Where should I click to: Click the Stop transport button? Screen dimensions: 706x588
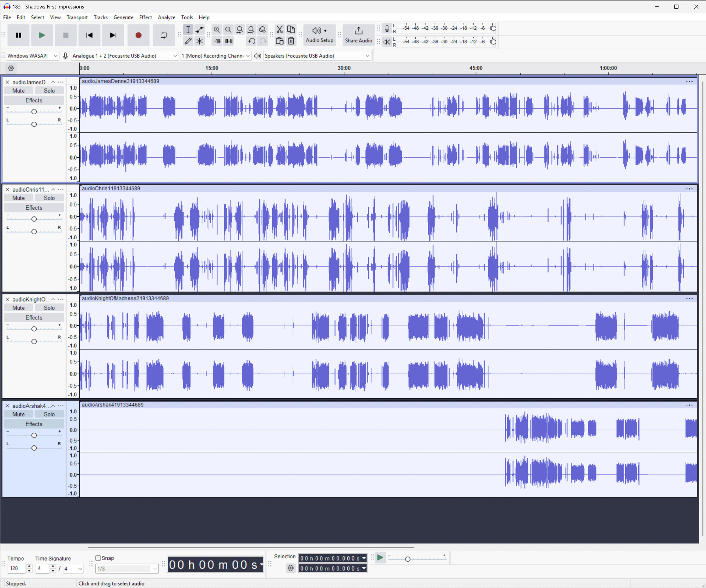[x=66, y=35]
